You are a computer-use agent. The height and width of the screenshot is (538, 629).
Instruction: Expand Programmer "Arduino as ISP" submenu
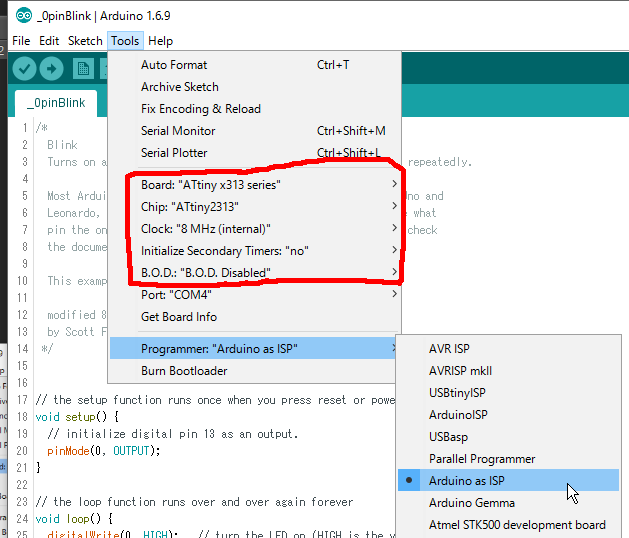pos(255,349)
